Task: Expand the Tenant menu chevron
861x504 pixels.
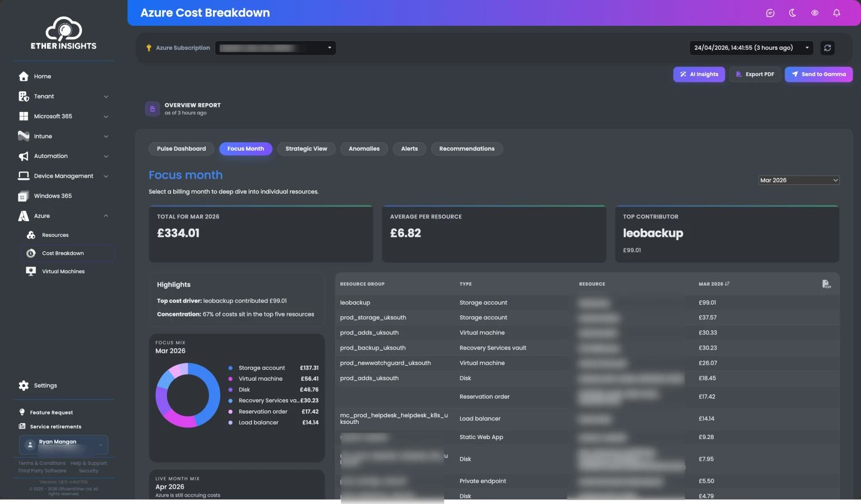Action: [x=106, y=96]
